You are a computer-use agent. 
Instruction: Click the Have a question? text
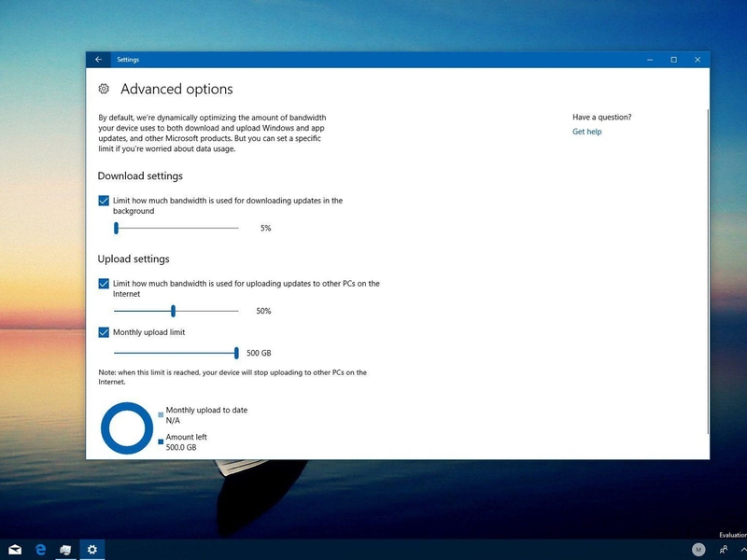click(x=602, y=118)
